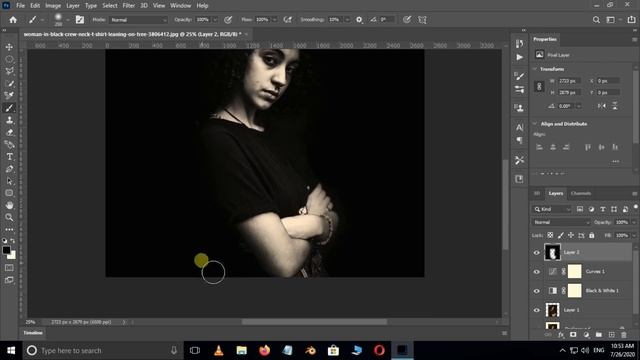Toggle visibility of Black & White 1 layer
The height and width of the screenshot is (360, 640).
click(537, 291)
